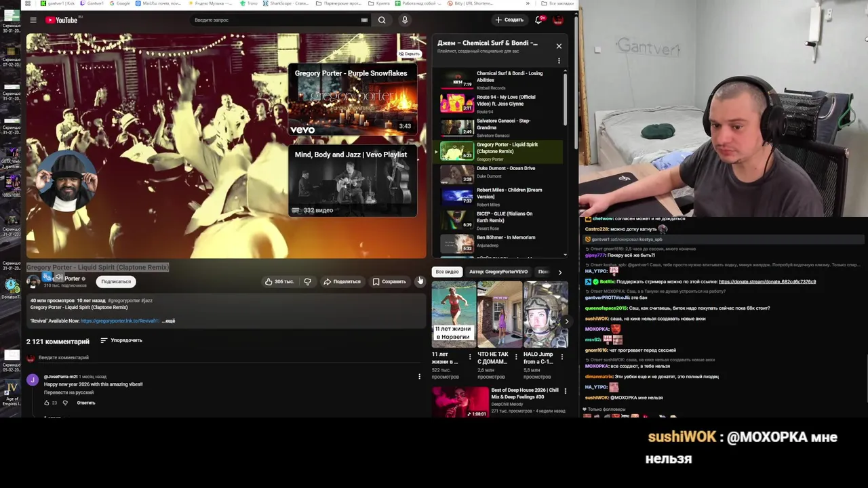The image size is (868, 488).
Task: Open Gregory Porter channel avatar under video
Action: (33, 281)
